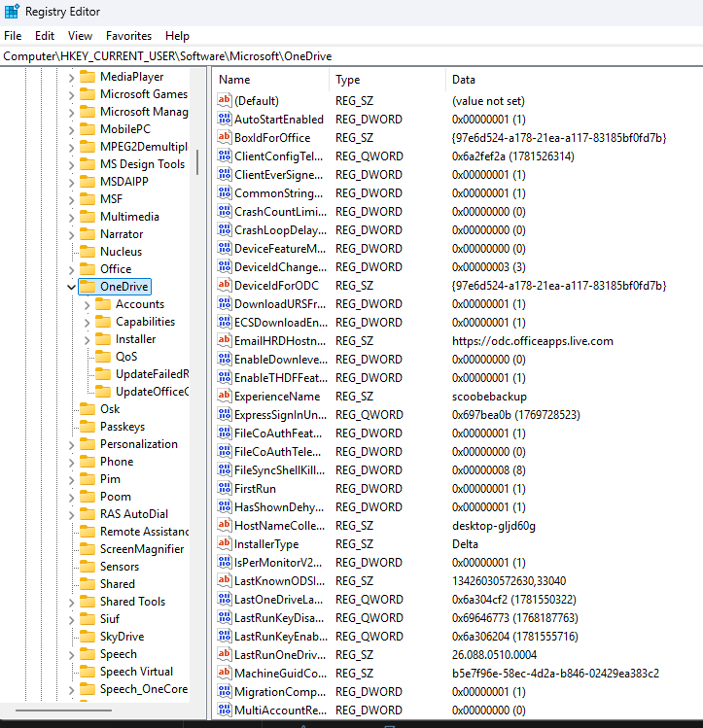
Task: Expand the Shared Tools key
Action: coord(71,603)
